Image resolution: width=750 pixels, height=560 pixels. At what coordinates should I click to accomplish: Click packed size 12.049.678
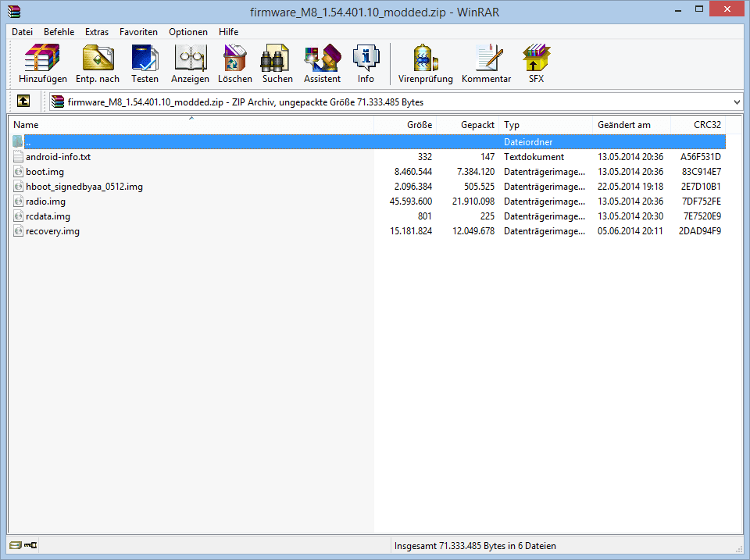click(473, 231)
